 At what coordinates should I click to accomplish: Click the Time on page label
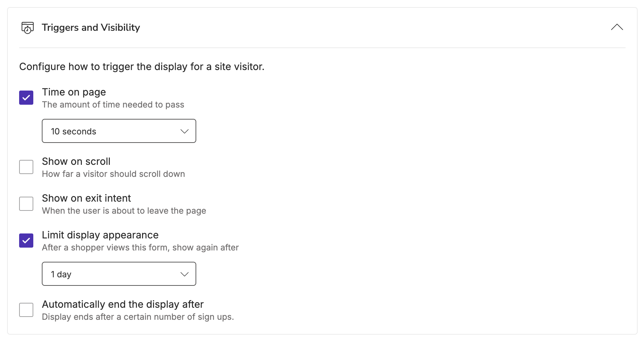tap(74, 92)
